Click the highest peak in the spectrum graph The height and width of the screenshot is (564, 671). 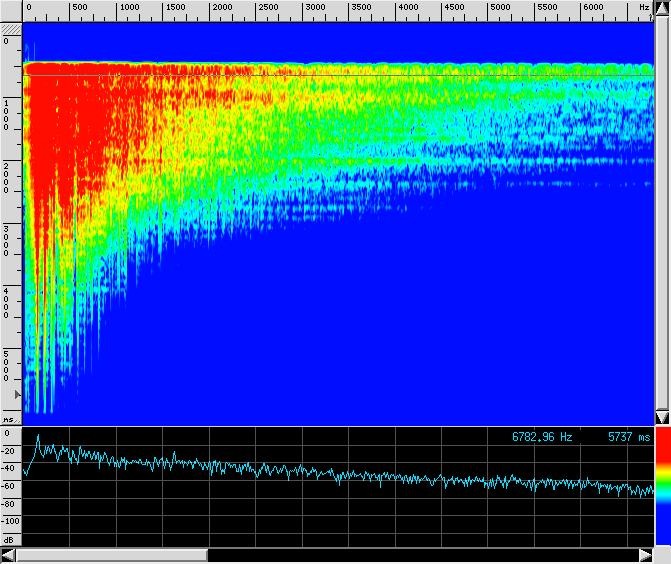tap(38, 437)
